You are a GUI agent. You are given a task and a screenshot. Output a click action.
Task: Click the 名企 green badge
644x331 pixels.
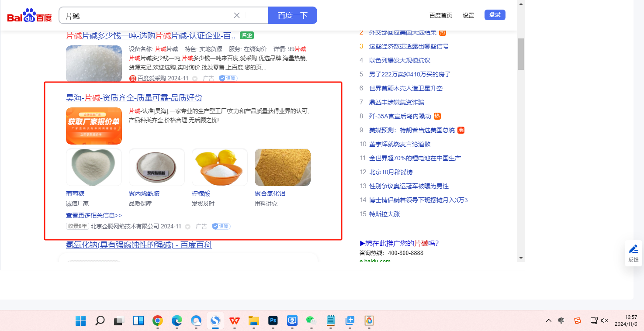(247, 35)
